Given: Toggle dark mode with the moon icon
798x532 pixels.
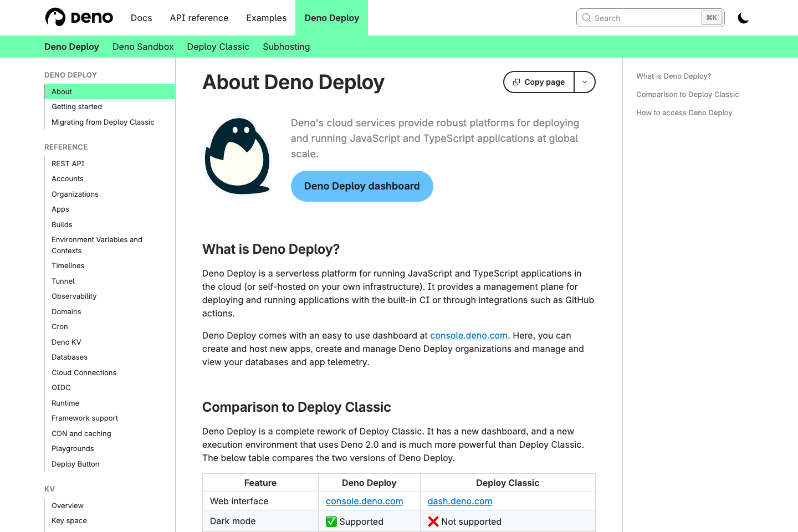Looking at the screenshot, I should coord(743,18).
